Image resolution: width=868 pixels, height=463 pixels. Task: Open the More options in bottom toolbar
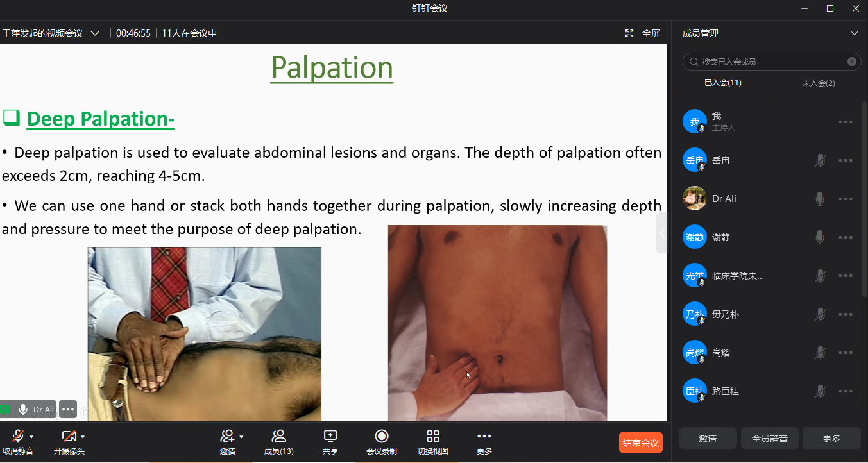tap(484, 437)
